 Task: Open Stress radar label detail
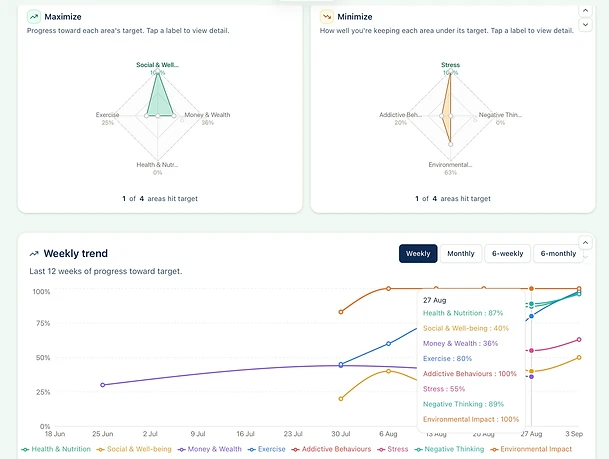[451, 65]
